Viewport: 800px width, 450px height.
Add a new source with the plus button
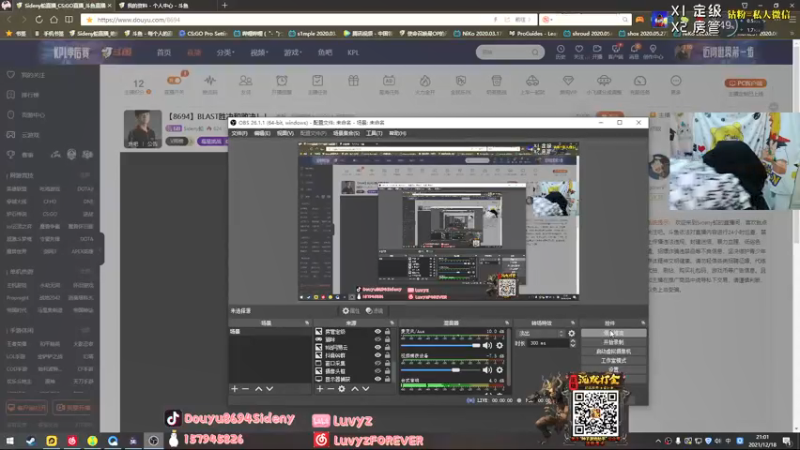(319, 389)
